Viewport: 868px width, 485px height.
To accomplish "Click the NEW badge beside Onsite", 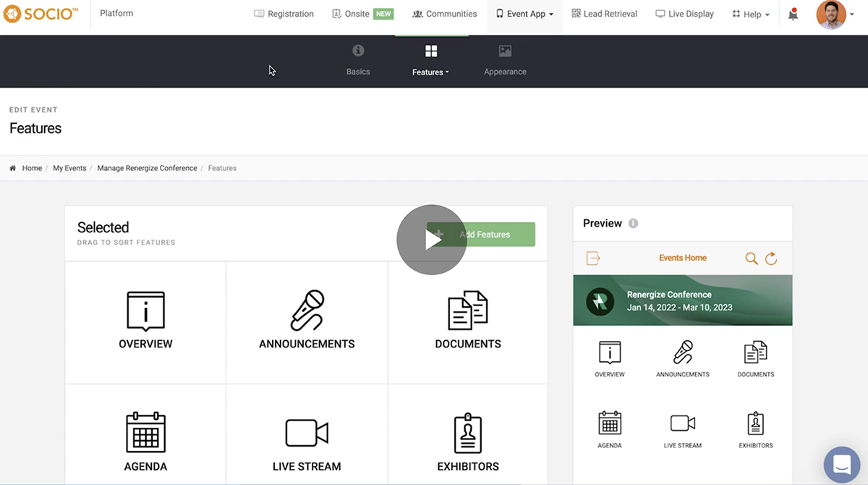I will coord(383,14).
